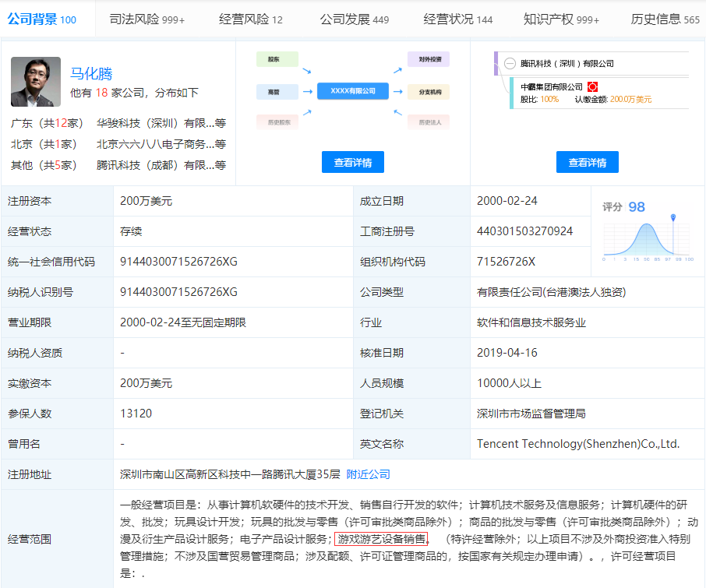Collapse the 腾讯科技（深圳）有限公司 equity tree node
The image size is (706, 588).
tap(510, 63)
